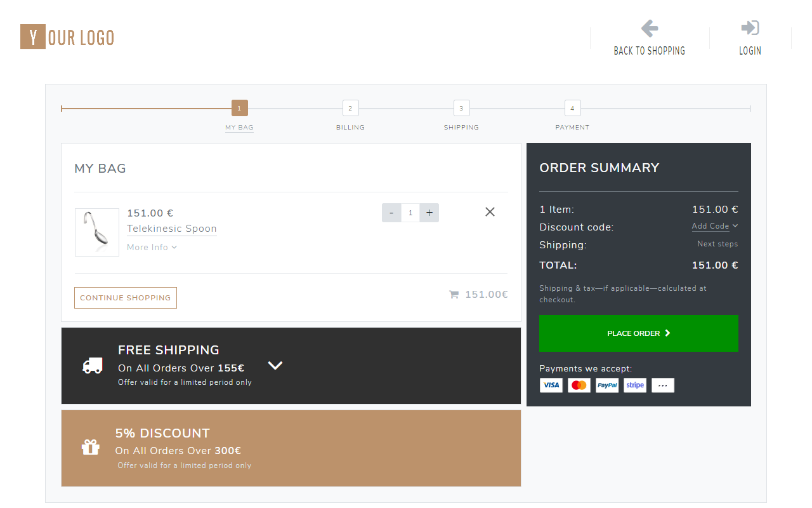Click On All Orders Over 155€ text
812x508 pixels.
coord(181,368)
